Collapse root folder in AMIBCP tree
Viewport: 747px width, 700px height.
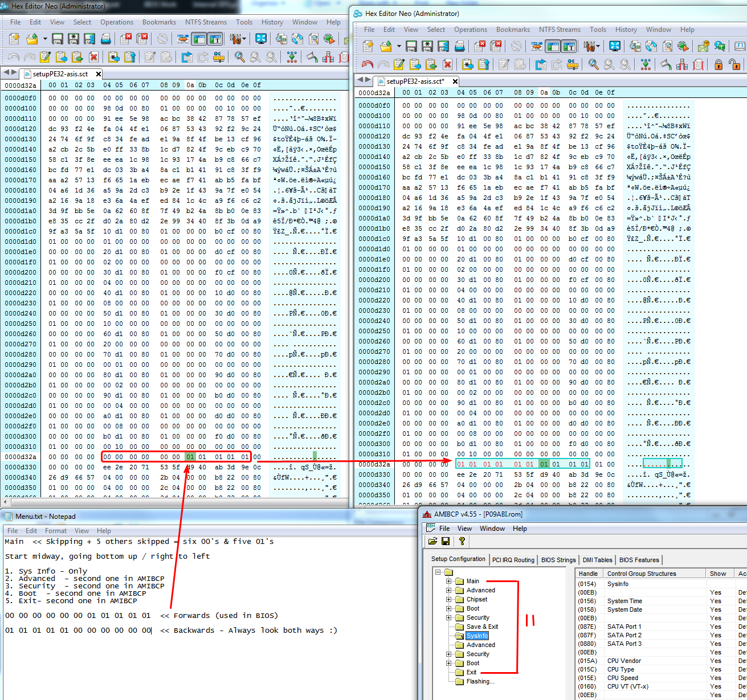pos(438,572)
